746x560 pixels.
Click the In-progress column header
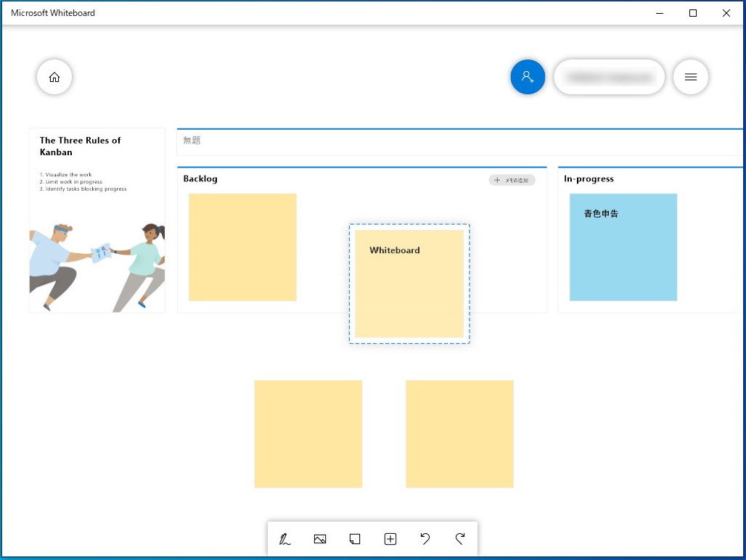coord(589,178)
